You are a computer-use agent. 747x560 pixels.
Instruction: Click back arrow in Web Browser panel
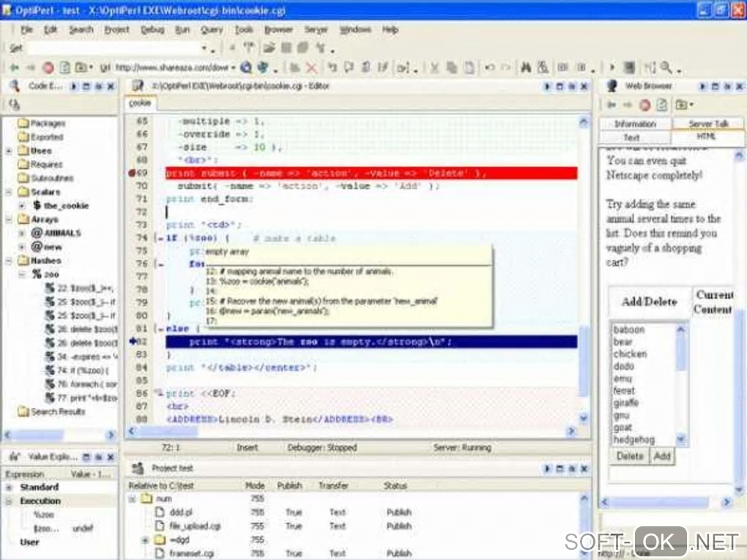[612, 105]
